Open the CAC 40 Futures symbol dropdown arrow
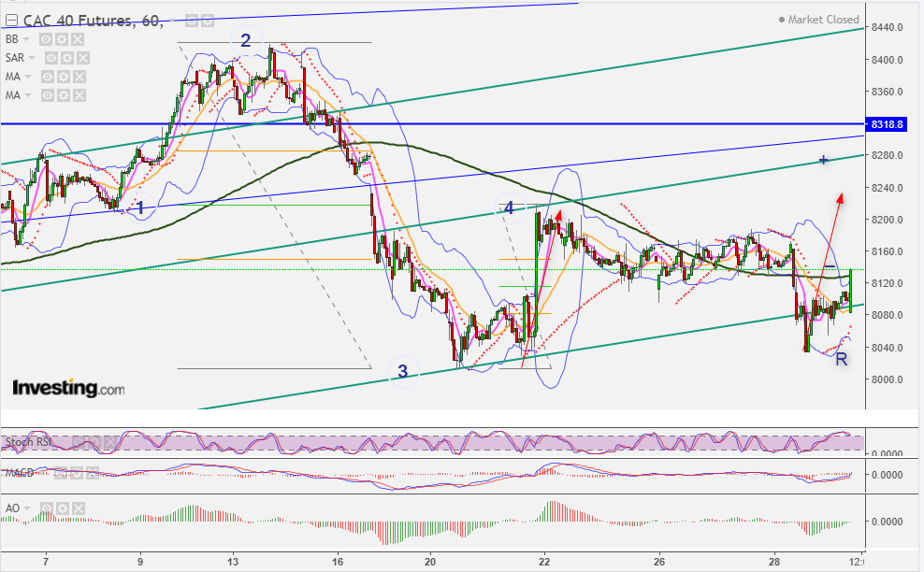924x572 pixels. (173, 21)
